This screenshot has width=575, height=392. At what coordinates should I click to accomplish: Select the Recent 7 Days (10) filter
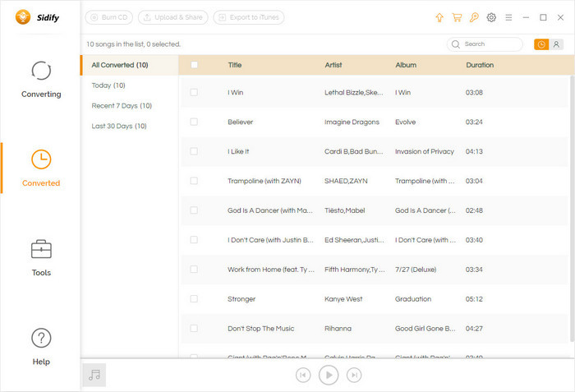[x=122, y=106]
